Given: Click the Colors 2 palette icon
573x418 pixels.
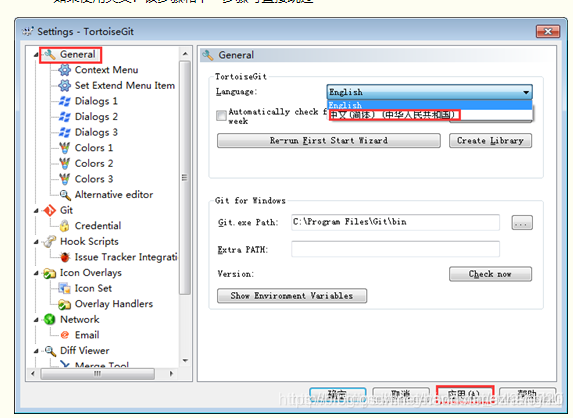Looking at the screenshot, I should [x=65, y=163].
